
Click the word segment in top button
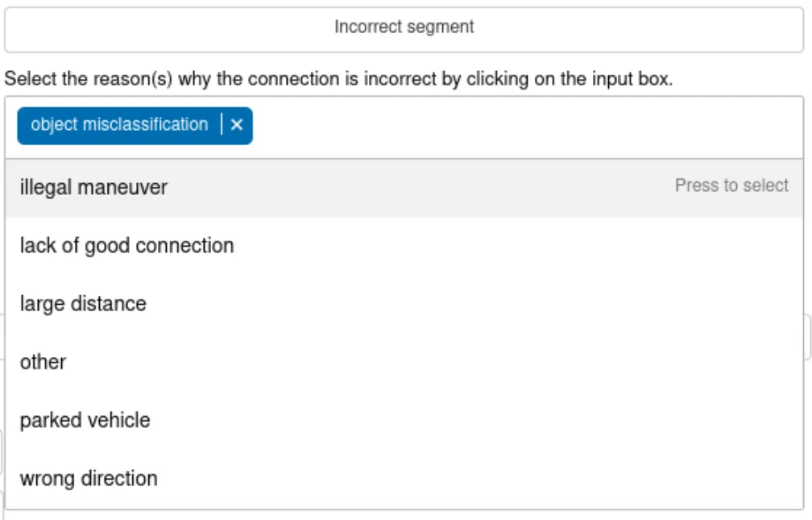click(x=441, y=27)
